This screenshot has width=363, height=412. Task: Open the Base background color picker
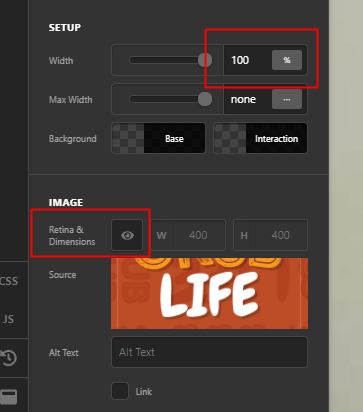[158, 138]
